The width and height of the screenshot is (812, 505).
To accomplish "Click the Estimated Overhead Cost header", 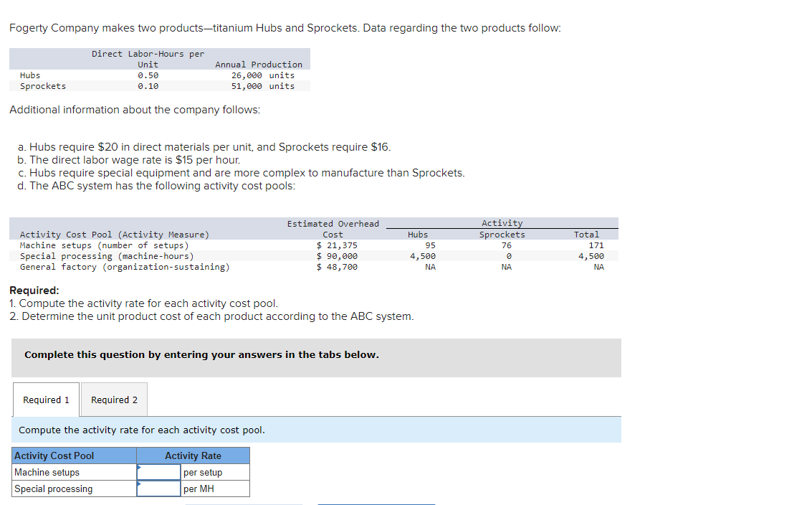I will pyautogui.click(x=333, y=229).
